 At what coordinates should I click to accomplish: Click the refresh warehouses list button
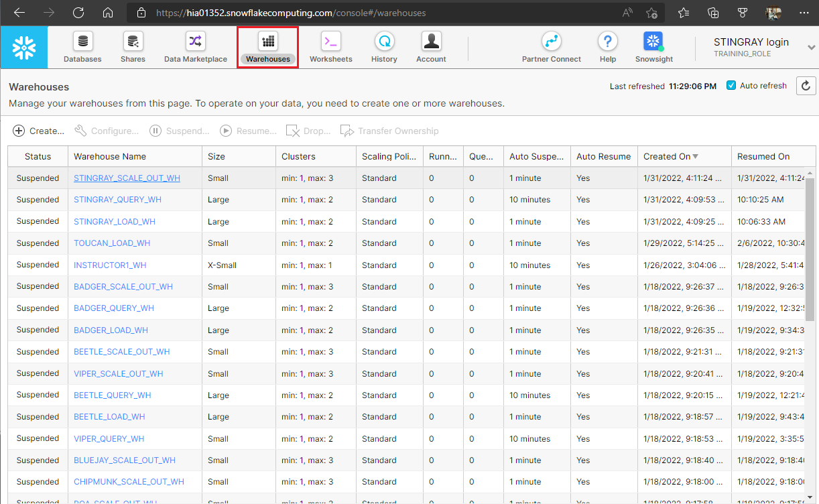coord(806,86)
